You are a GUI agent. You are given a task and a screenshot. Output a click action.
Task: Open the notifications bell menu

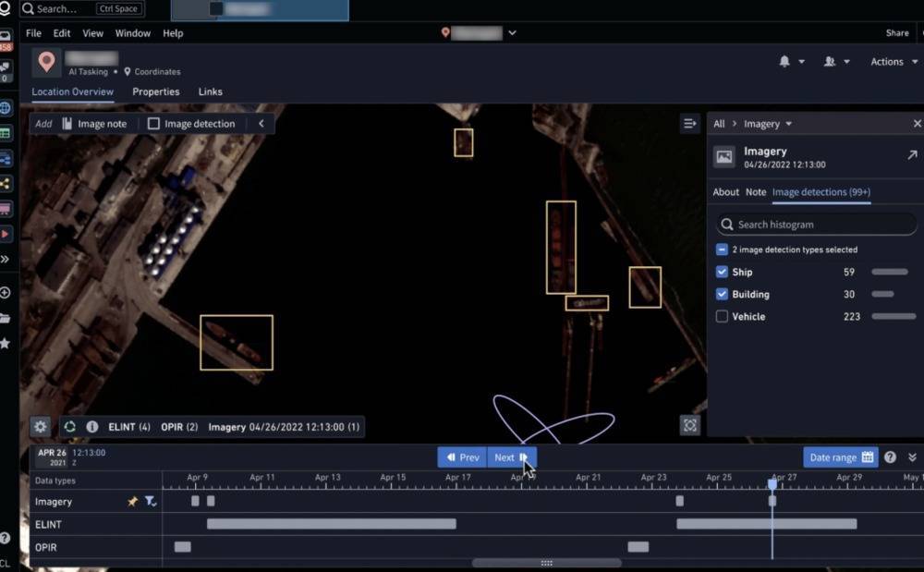785,61
